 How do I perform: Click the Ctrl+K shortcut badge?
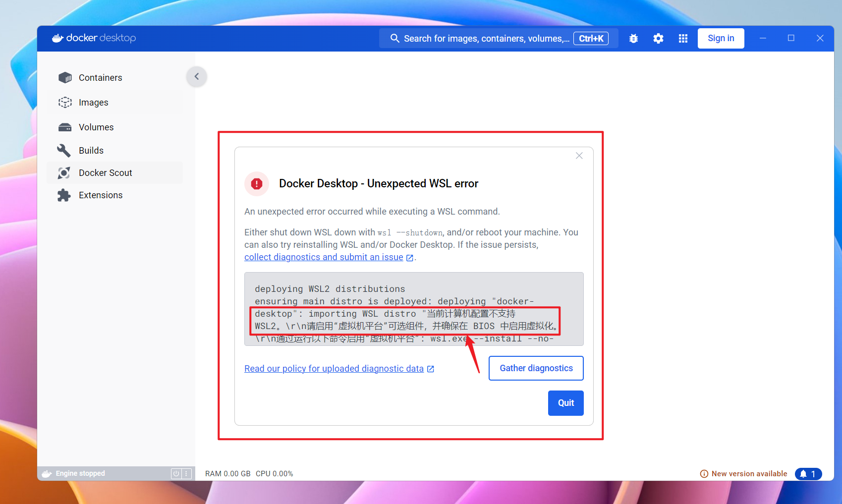click(591, 38)
